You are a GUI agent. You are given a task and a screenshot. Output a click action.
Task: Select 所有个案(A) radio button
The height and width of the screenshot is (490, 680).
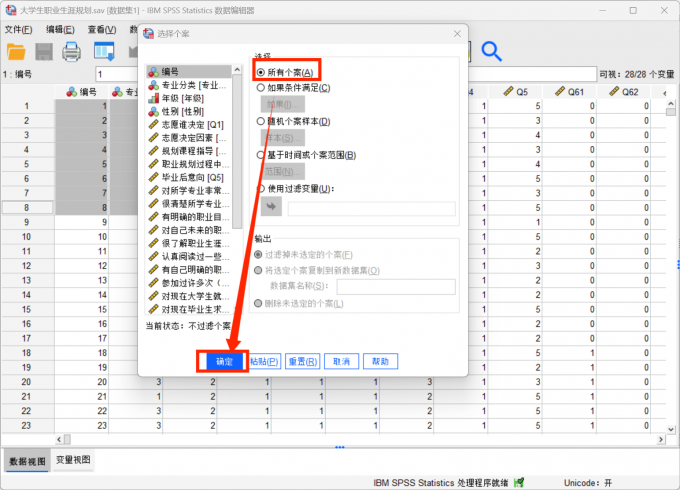261,72
